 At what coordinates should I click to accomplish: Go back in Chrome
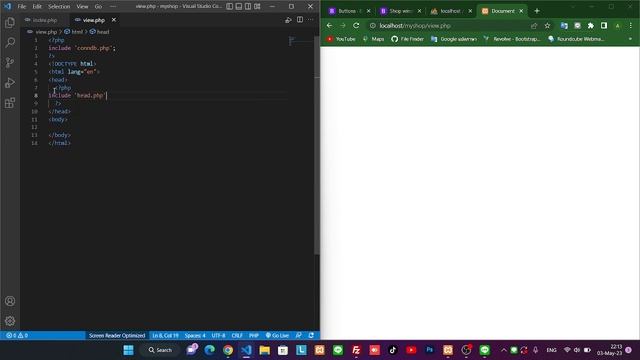pos(329,25)
